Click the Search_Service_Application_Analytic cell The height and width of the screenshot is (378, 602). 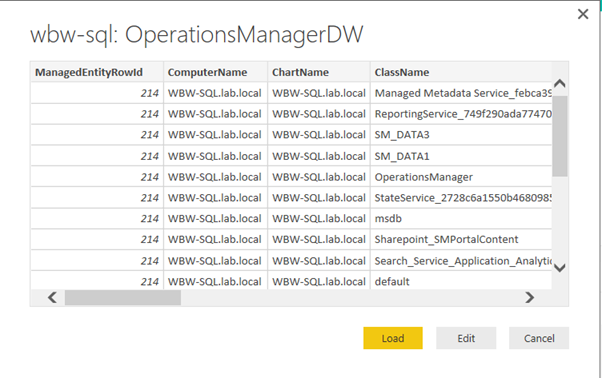point(461,261)
